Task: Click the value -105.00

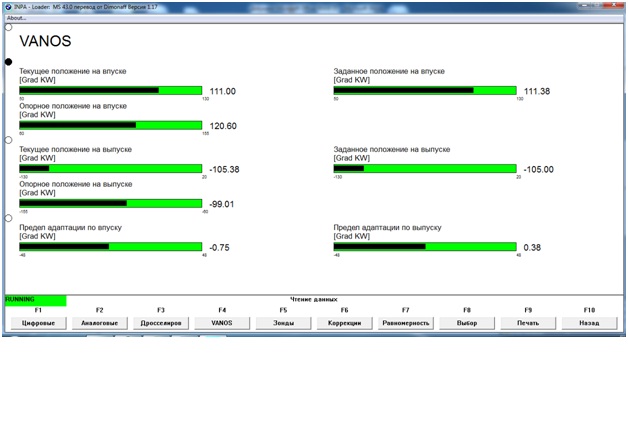Action: [x=539, y=169]
